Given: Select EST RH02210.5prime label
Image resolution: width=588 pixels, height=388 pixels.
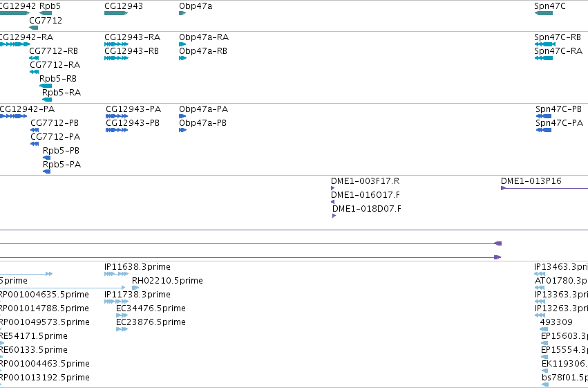Looking at the screenshot, I should (x=167, y=281).
